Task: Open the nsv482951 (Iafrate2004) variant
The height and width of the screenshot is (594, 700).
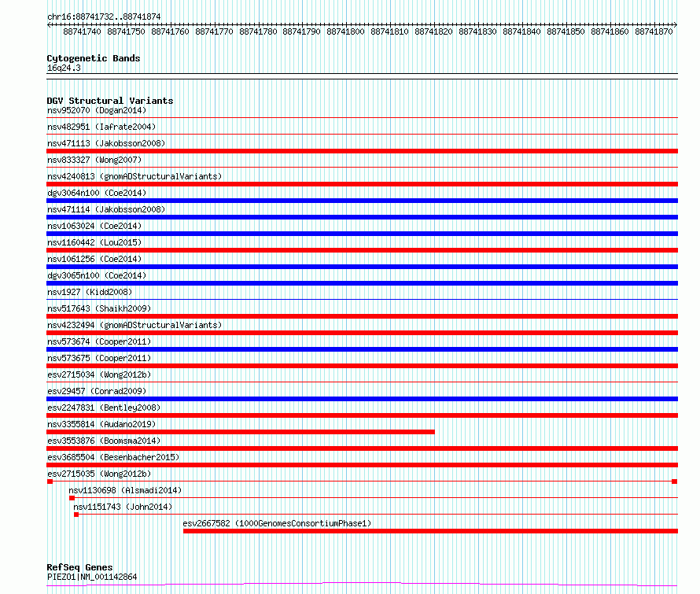Action: pos(101,127)
